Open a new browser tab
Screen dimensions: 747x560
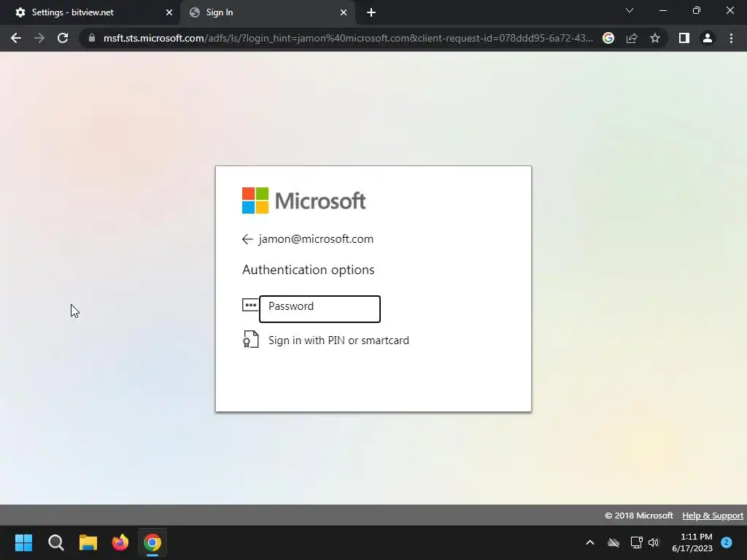pyautogui.click(x=371, y=12)
